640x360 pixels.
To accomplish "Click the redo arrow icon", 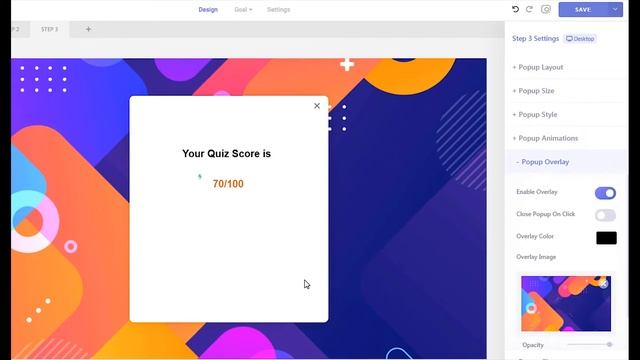I will point(529,9).
